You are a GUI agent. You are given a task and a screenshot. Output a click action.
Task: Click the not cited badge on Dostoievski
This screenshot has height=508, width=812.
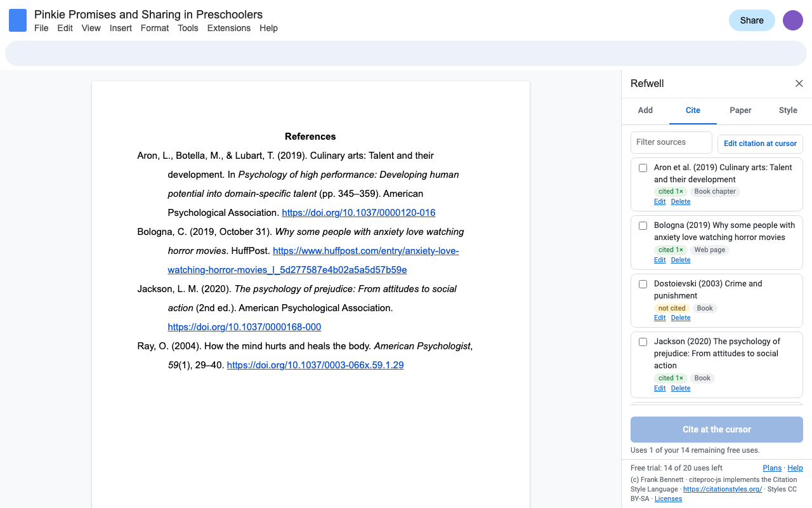(672, 309)
